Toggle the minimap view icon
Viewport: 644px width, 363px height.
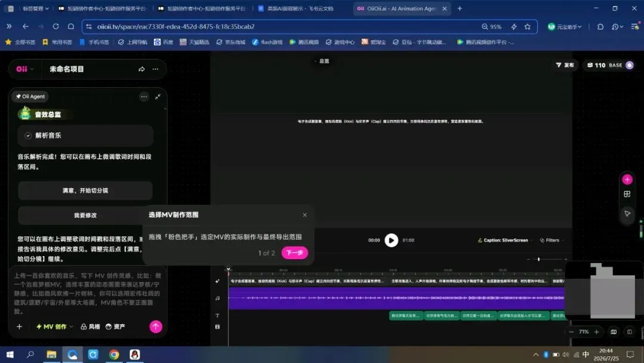(614, 332)
